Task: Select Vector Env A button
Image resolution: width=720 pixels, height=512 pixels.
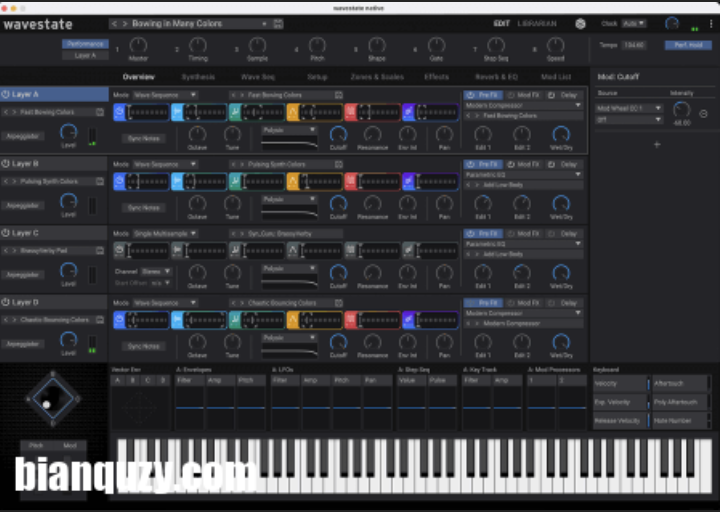Action: 118,380
